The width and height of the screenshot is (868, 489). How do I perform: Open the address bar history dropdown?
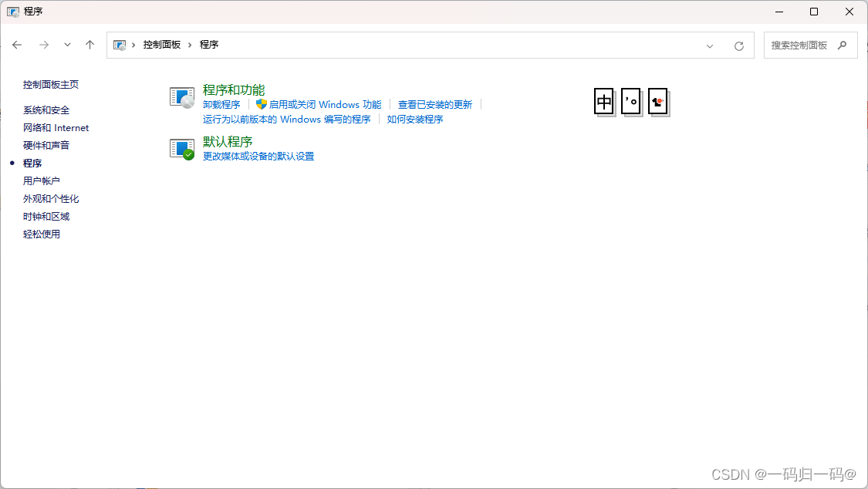coord(710,46)
